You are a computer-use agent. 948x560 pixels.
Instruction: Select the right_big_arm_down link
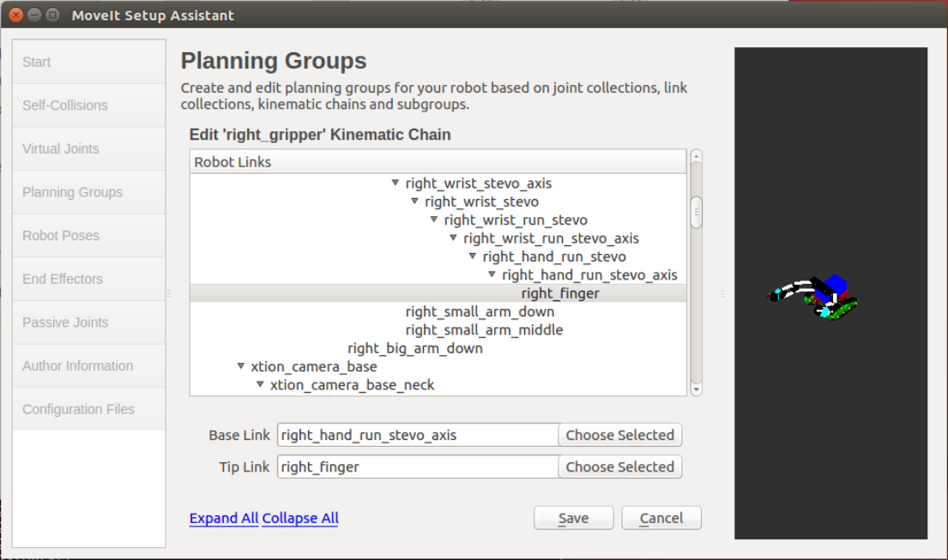415,348
